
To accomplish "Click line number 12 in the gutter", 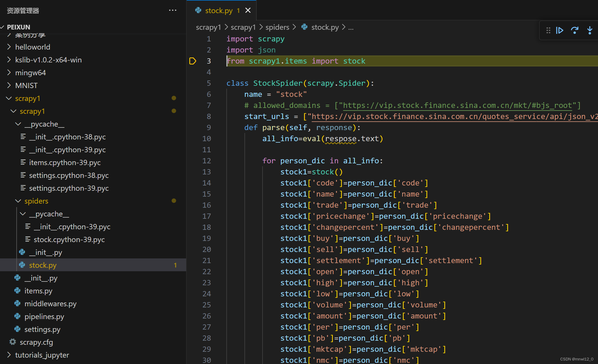I will coord(207,161).
